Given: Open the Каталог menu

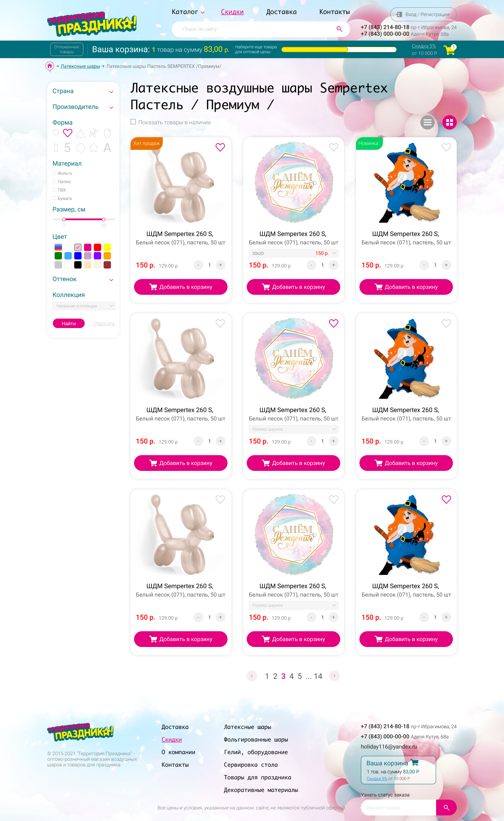Looking at the screenshot, I should [188, 12].
